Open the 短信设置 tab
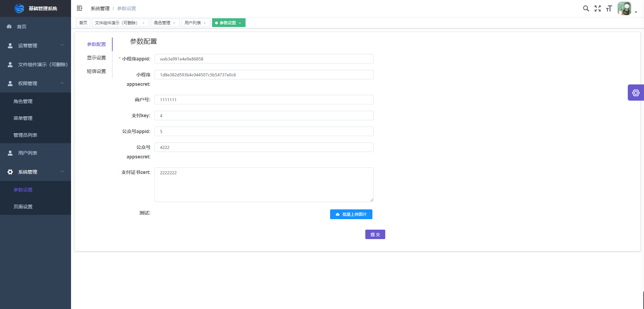The width and height of the screenshot is (644, 309). [x=96, y=71]
